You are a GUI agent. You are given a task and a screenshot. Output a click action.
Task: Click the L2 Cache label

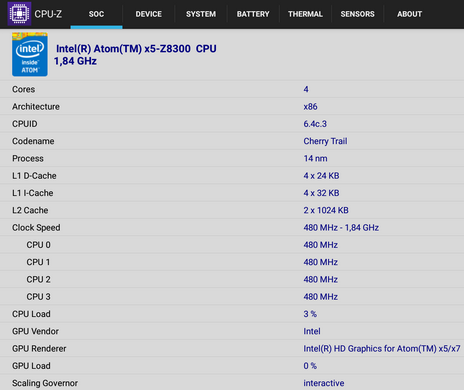(30, 210)
